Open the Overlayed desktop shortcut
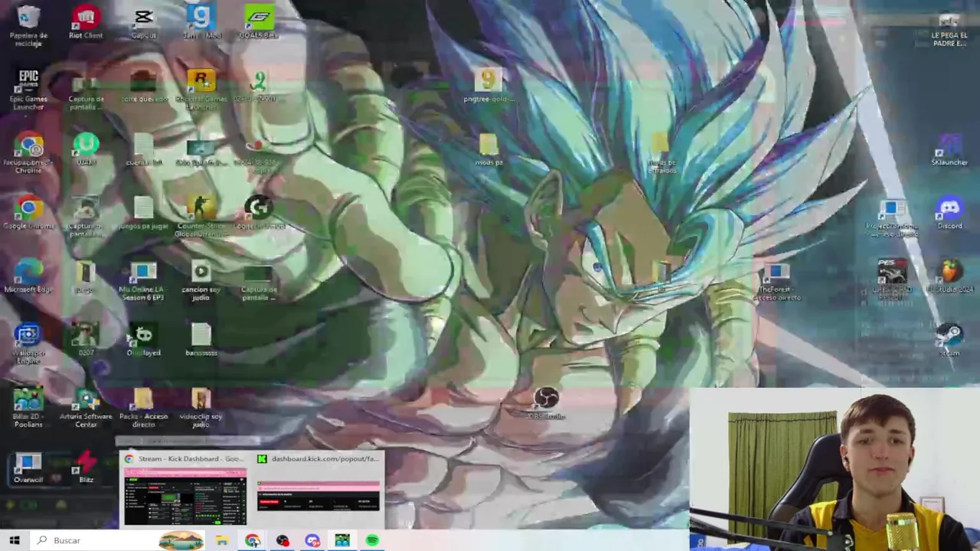980x551 pixels. click(143, 341)
